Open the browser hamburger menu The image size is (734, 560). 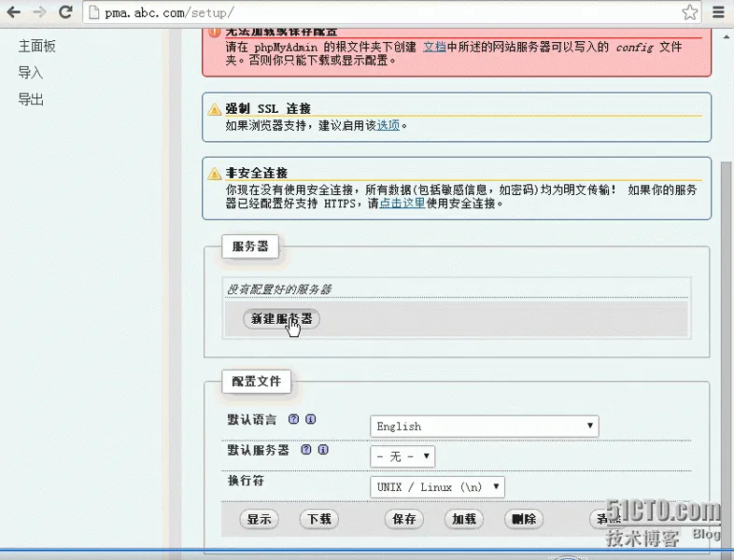pyautogui.click(x=718, y=12)
